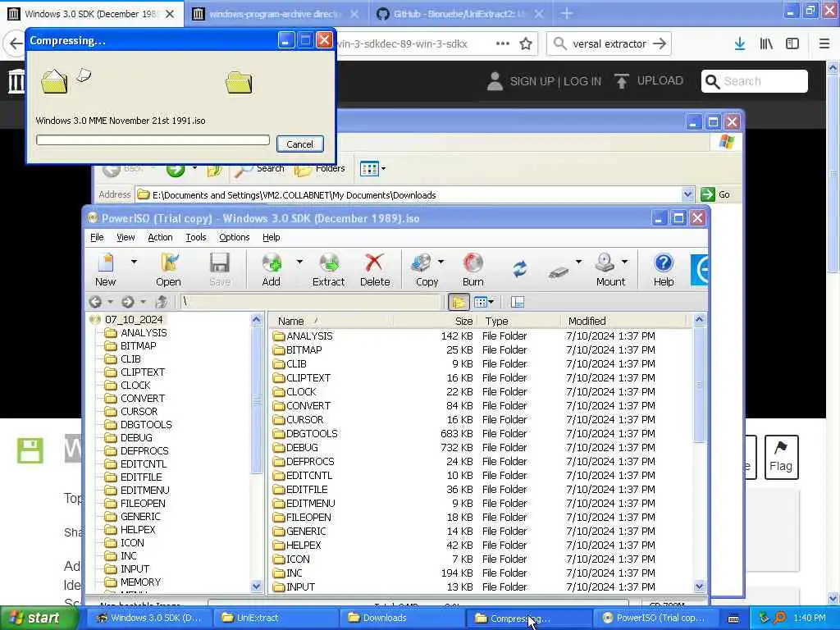Select the DBGTOOLS folder in tree pane

coord(146,425)
